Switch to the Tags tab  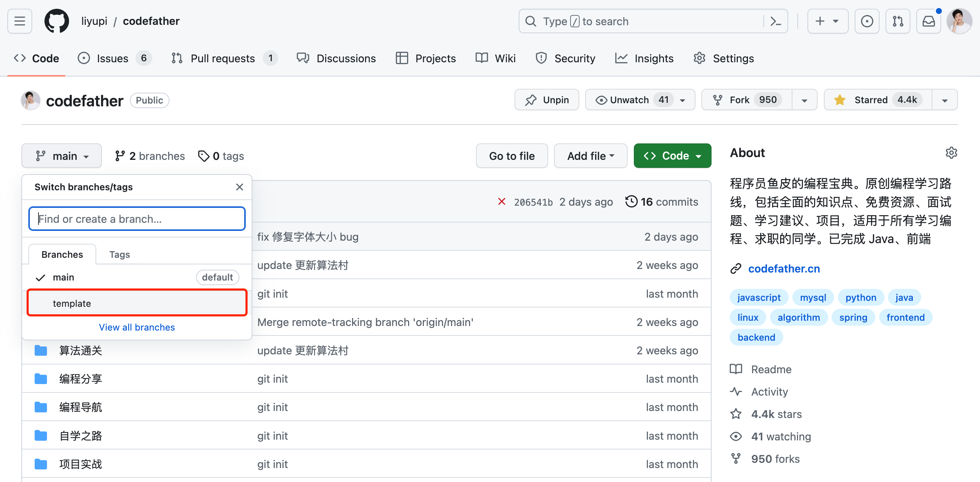pos(119,254)
